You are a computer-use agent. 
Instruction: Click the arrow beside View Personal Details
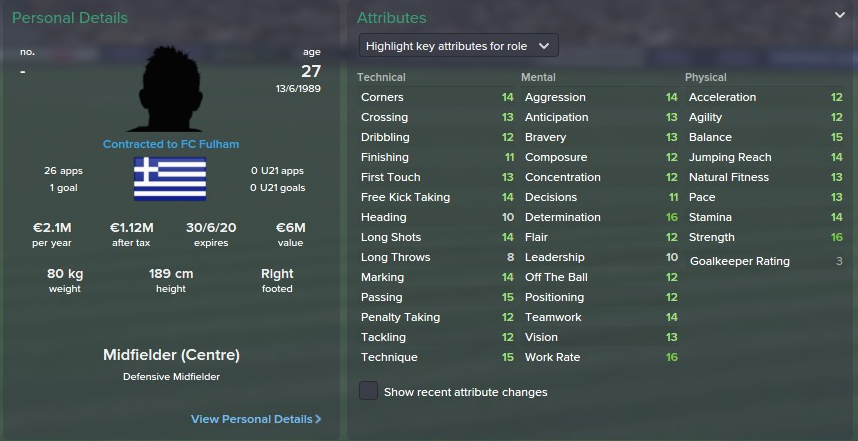pos(318,419)
